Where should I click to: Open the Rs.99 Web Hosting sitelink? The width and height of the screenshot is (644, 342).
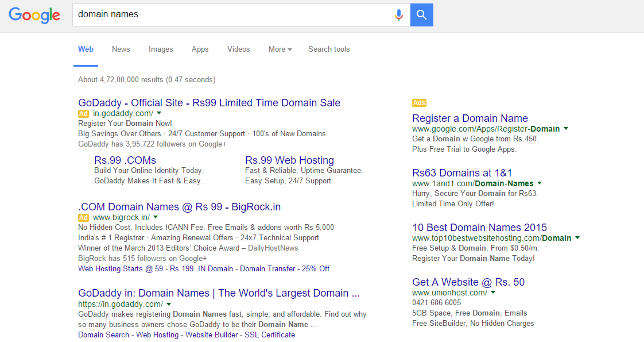pyautogui.click(x=289, y=160)
